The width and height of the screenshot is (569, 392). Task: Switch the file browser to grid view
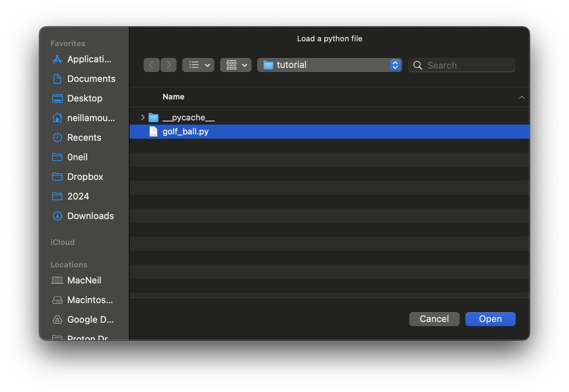pos(231,65)
